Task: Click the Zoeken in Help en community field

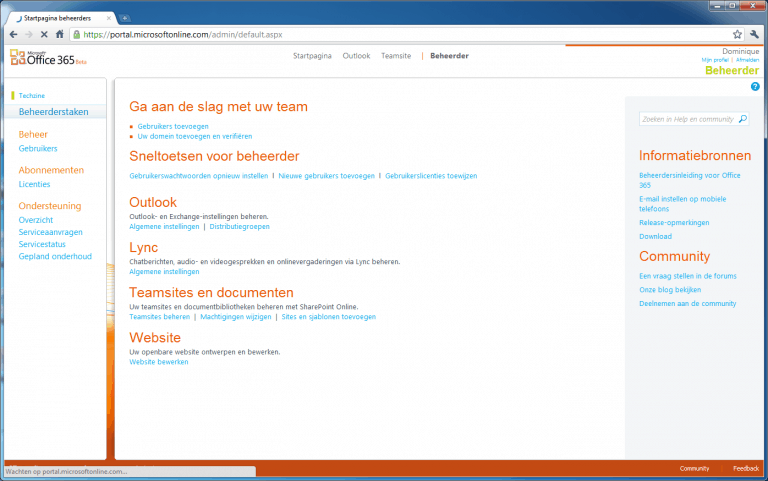Action: [x=688, y=119]
